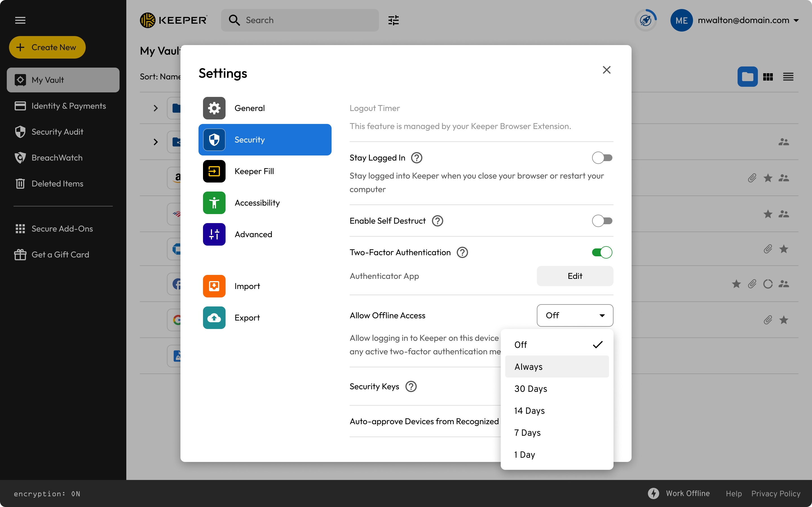Open the hamburger menu icon
The width and height of the screenshot is (812, 507).
(20, 20)
